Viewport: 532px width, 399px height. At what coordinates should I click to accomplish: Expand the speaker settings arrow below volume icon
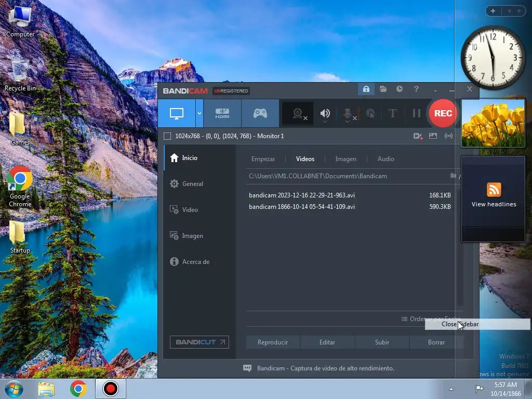(x=325, y=122)
